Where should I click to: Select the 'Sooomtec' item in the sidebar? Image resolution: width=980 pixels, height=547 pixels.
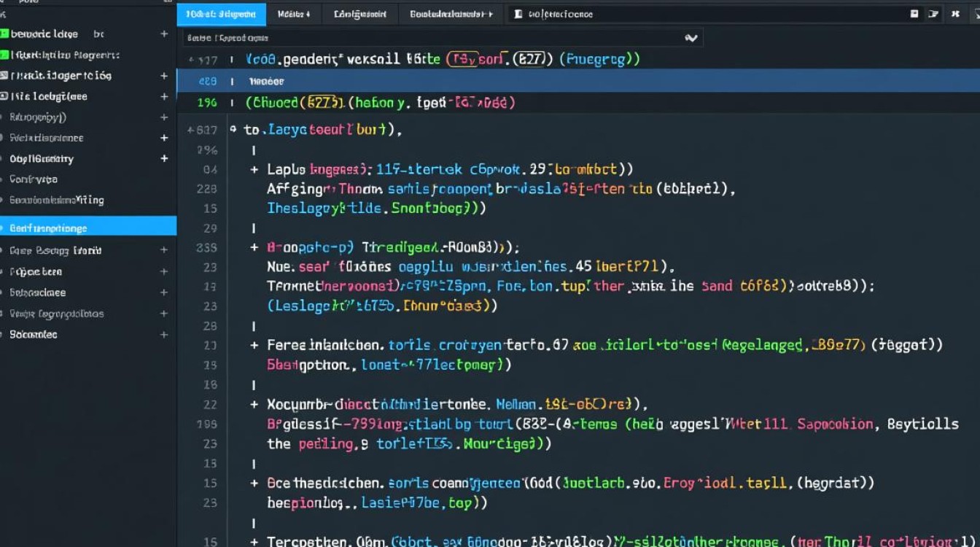34,335
